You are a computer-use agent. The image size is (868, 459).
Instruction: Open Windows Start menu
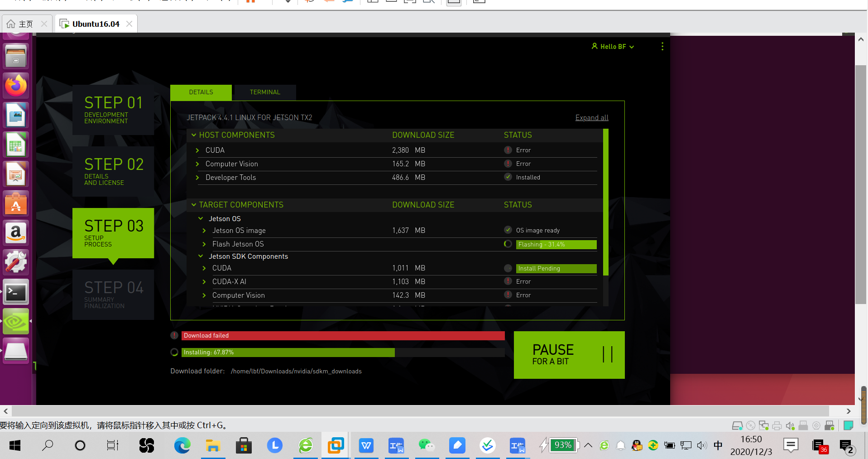[15, 445]
